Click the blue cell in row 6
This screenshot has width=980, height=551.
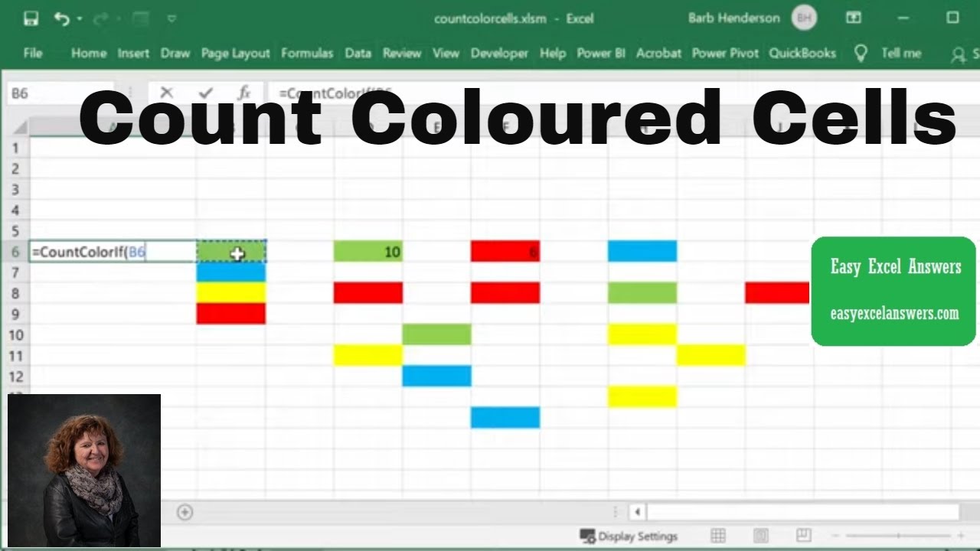(x=642, y=252)
